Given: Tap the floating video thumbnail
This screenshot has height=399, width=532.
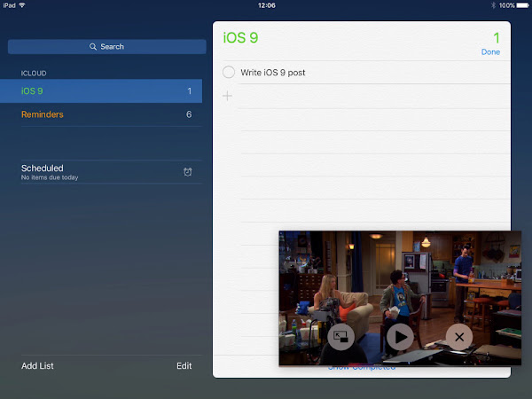Looking at the screenshot, I should (400, 298).
